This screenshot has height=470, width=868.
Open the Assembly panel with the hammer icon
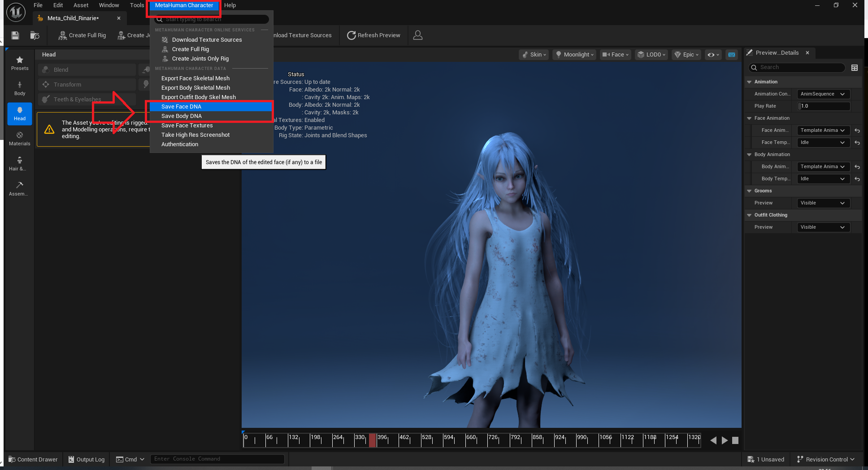pyautogui.click(x=18, y=188)
